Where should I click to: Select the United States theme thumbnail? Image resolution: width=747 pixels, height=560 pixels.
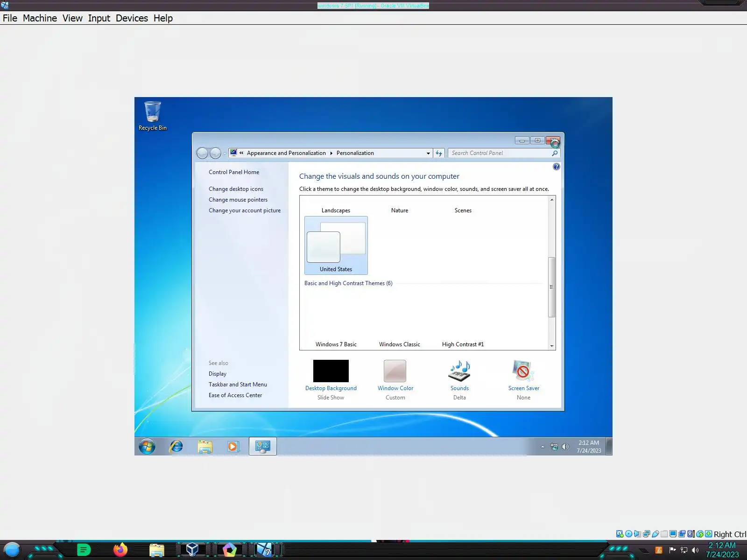[336, 245]
